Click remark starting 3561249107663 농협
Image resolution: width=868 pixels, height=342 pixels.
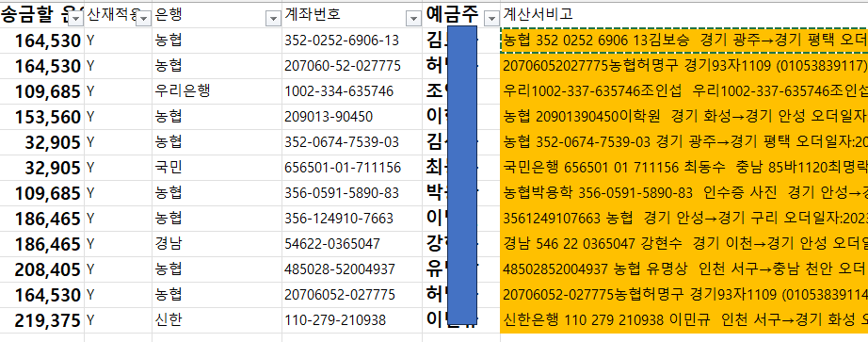[x=684, y=219]
